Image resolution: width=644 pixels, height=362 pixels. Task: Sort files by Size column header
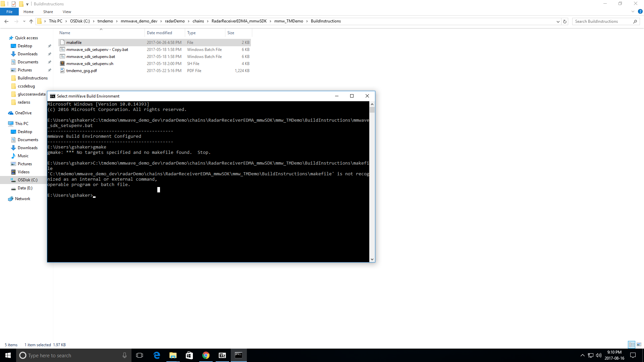(x=238, y=33)
